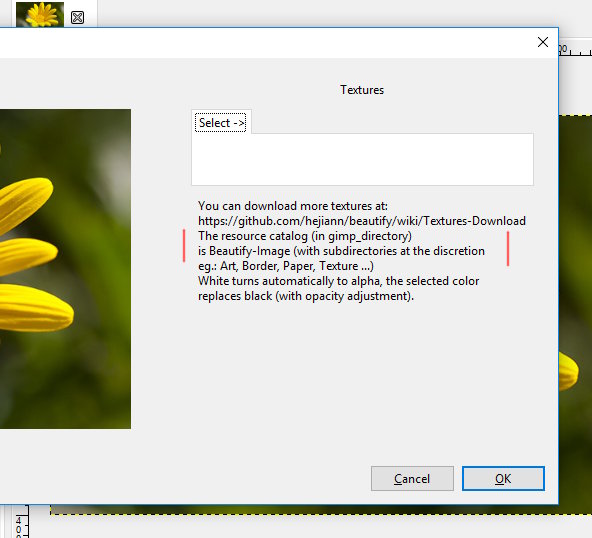
Task: Click the vertical ruler below the dialog
Action: click(x=21, y=521)
